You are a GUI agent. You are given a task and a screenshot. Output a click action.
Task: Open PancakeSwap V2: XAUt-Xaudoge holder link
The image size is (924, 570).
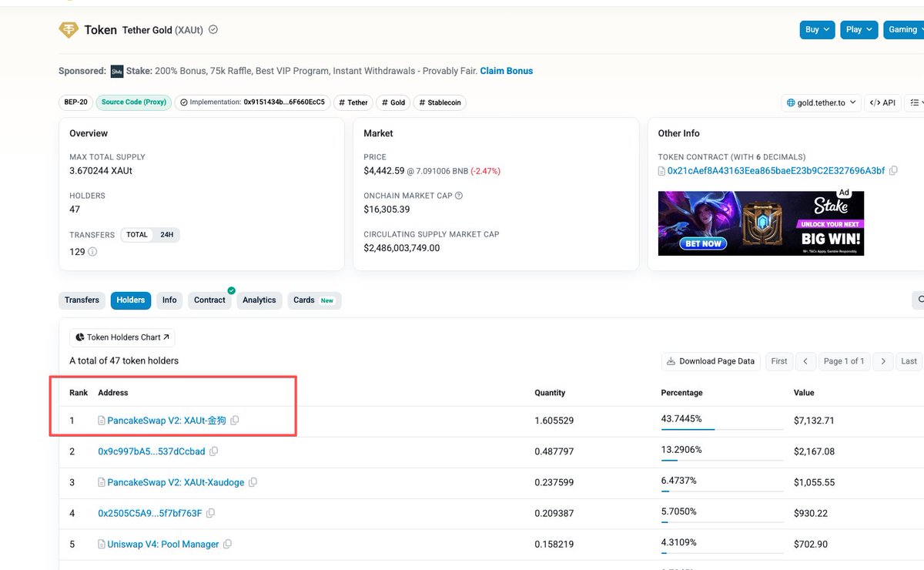(176, 482)
